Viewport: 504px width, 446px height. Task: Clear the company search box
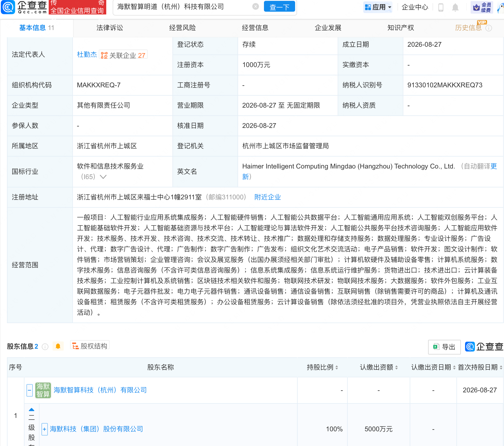coord(256,7)
